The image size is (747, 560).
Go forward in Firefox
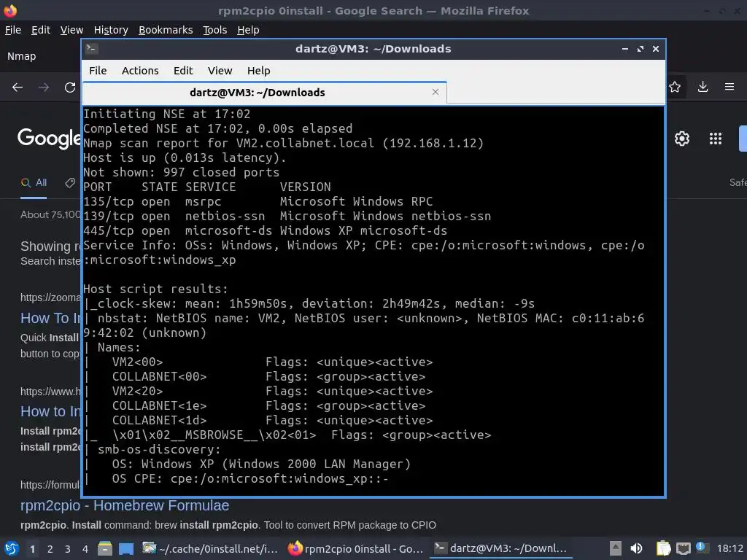43,87
